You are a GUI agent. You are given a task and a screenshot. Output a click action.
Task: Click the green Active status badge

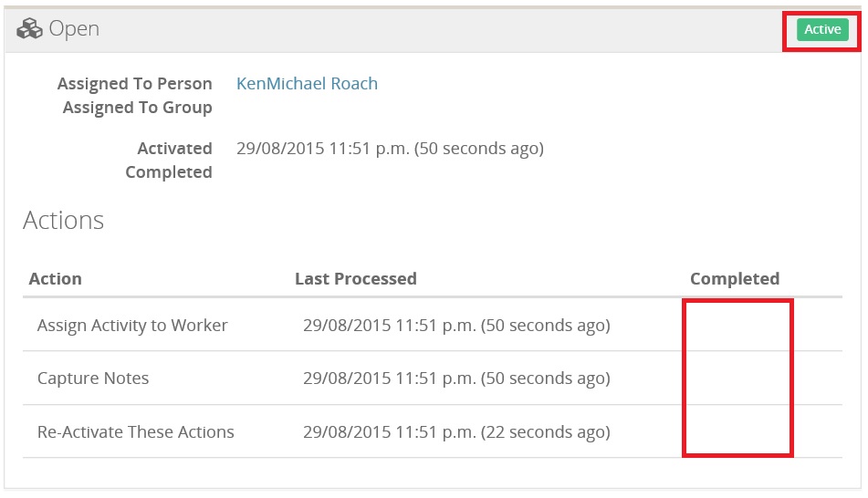[x=821, y=30]
